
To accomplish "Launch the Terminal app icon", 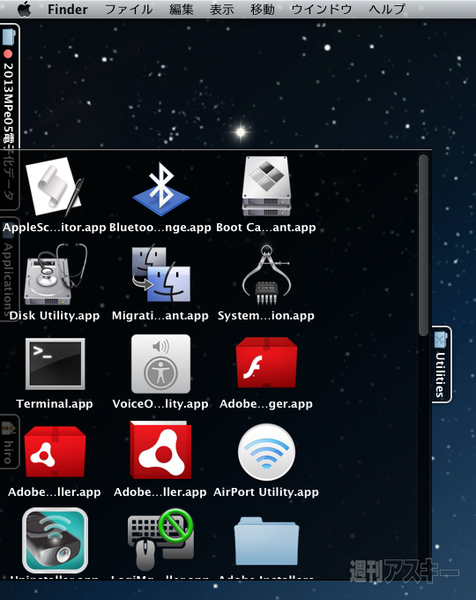I will [55, 364].
